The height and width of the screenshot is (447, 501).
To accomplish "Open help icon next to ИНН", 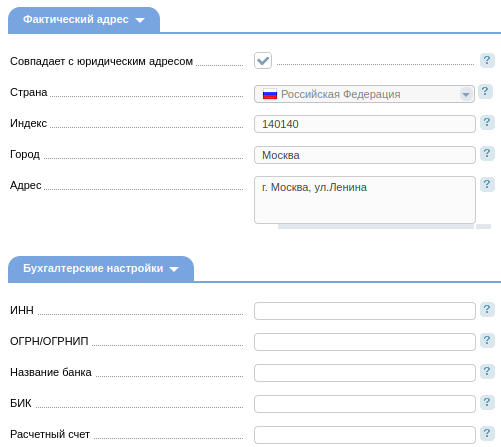I will pos(487,309).
